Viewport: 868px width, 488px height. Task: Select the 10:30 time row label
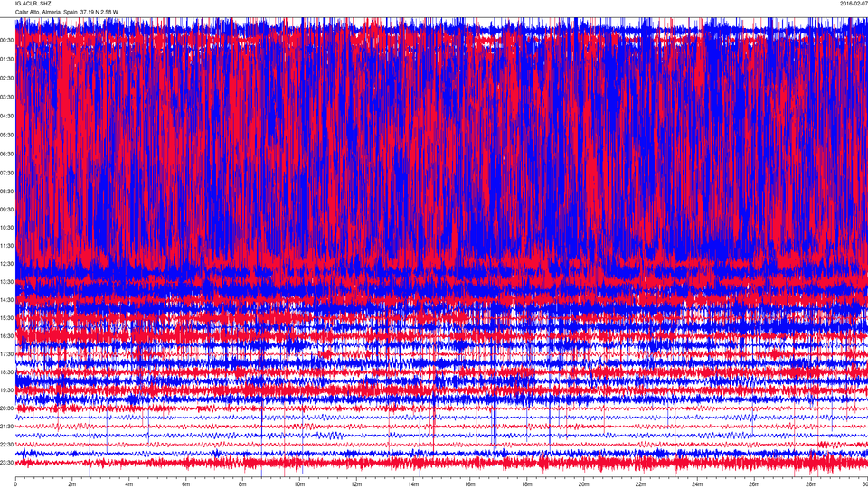click(x=6, y=228)
